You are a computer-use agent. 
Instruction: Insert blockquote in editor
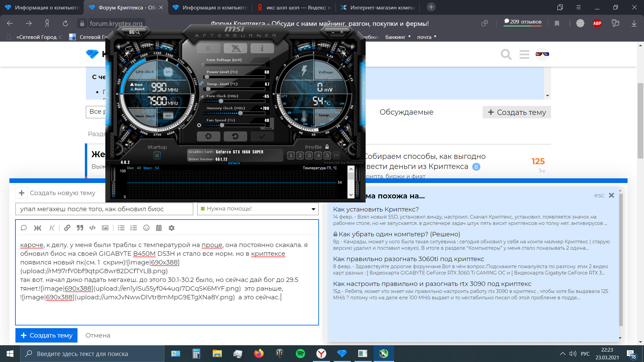[x=80, y=228]
